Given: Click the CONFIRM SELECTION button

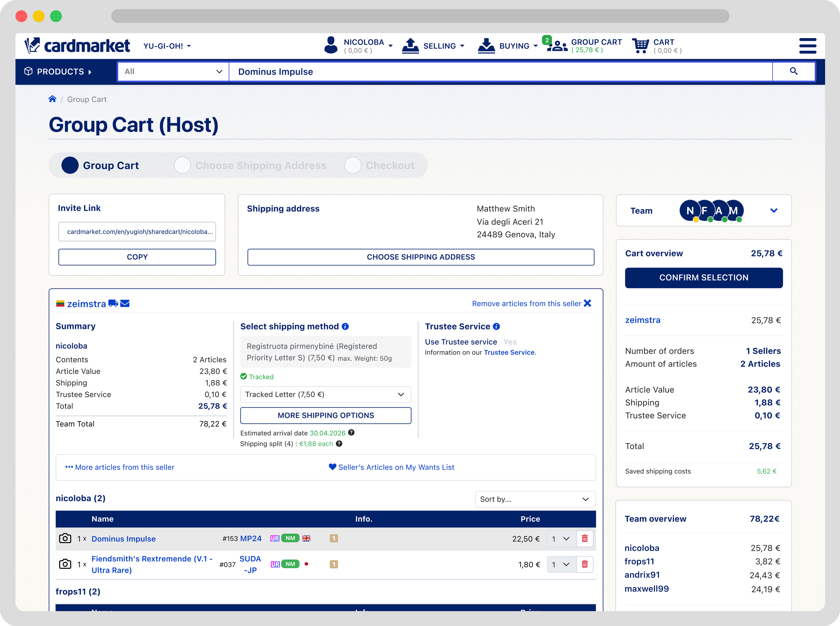Looking at the screenshot, I should [x=704, y=277].
